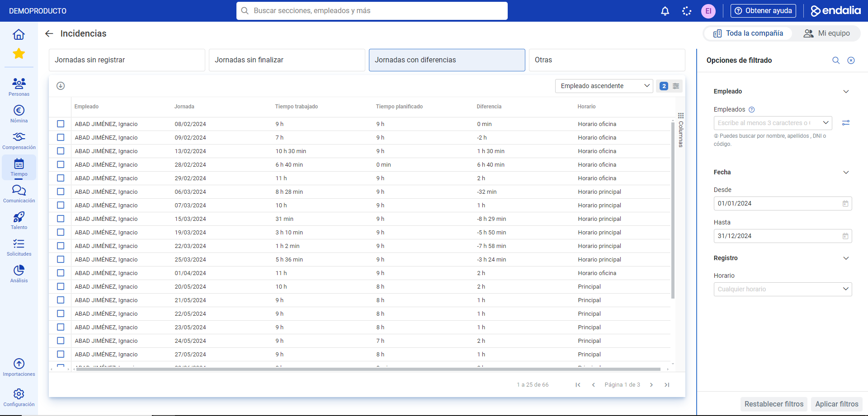
Task: Switch to Toda la compañía view
Action: (x=748, y=33)
